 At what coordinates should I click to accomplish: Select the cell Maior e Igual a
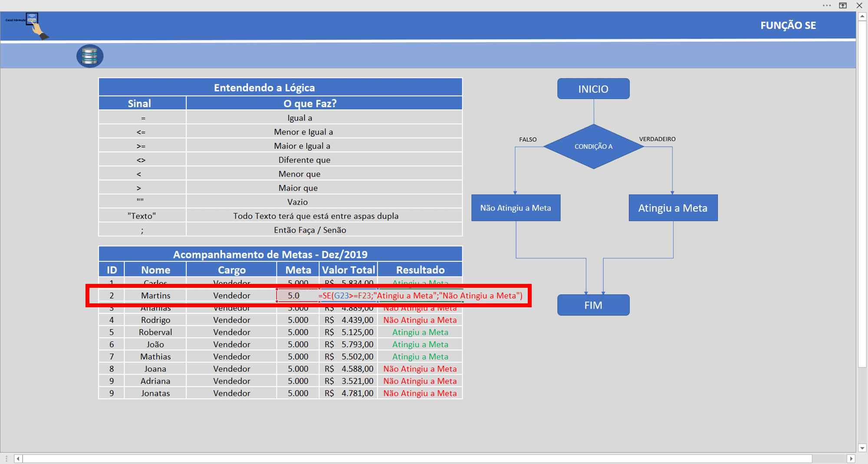(x=324, y=145)
